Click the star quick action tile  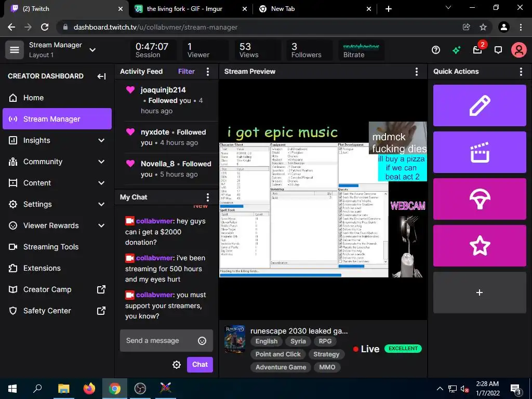pyautogui.click(x=480, y=246)
